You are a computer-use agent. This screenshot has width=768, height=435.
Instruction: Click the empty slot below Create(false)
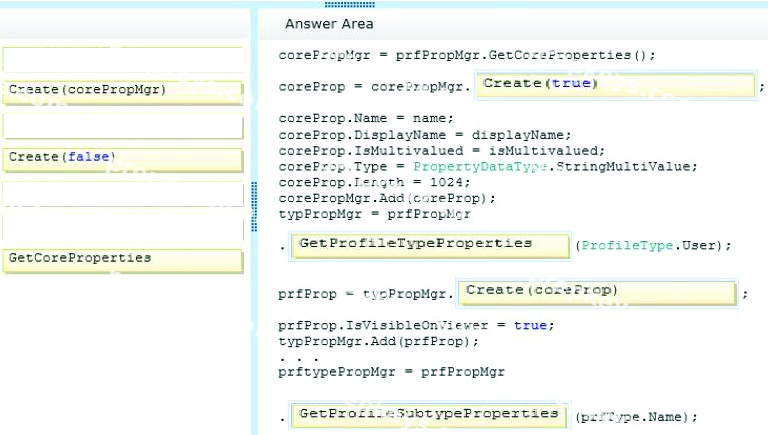[x=122, y=193]
